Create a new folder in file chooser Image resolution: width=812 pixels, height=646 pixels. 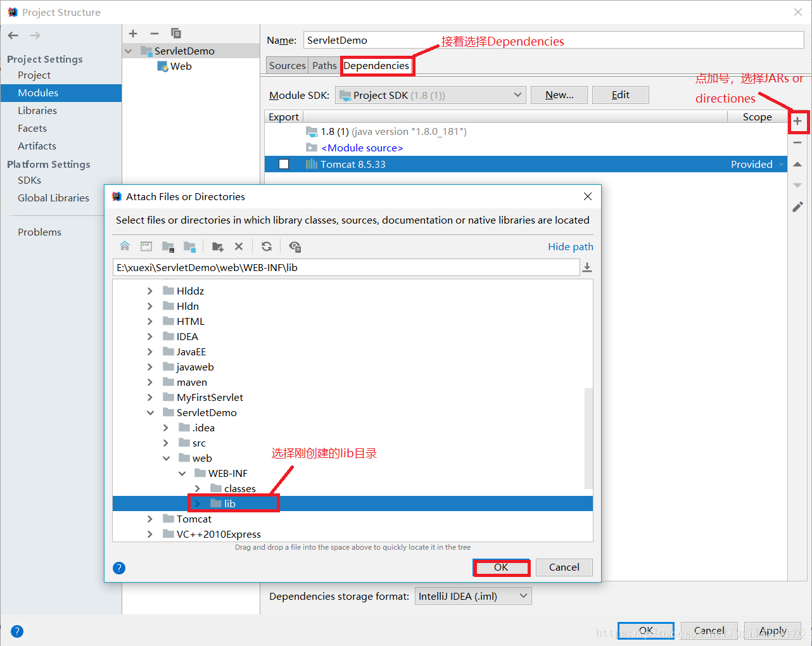[x=217, y=246]
